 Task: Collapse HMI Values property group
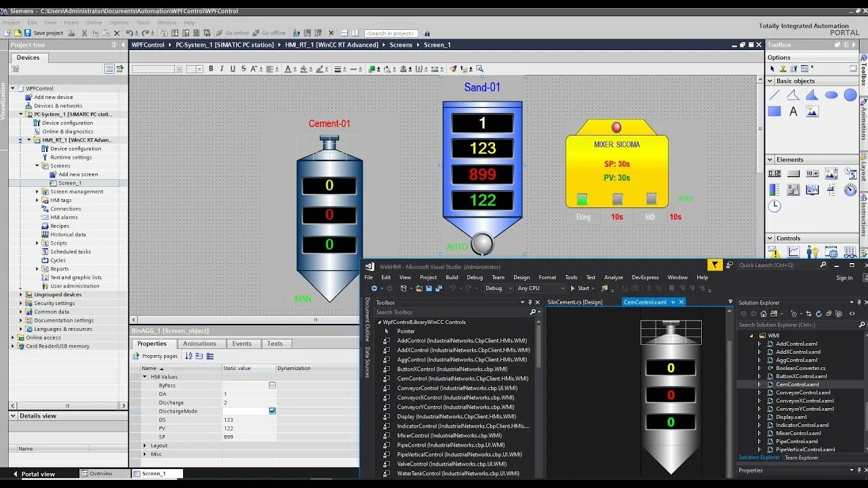pos(144,377)
